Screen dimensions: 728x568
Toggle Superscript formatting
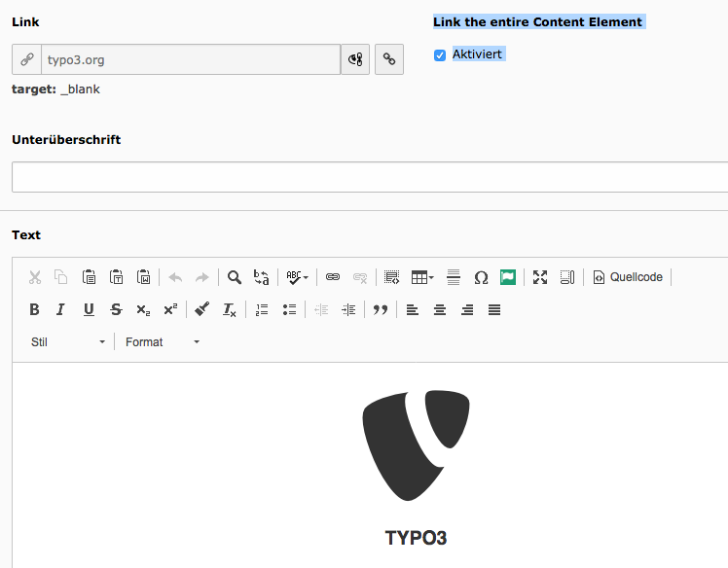coord(170,309)
